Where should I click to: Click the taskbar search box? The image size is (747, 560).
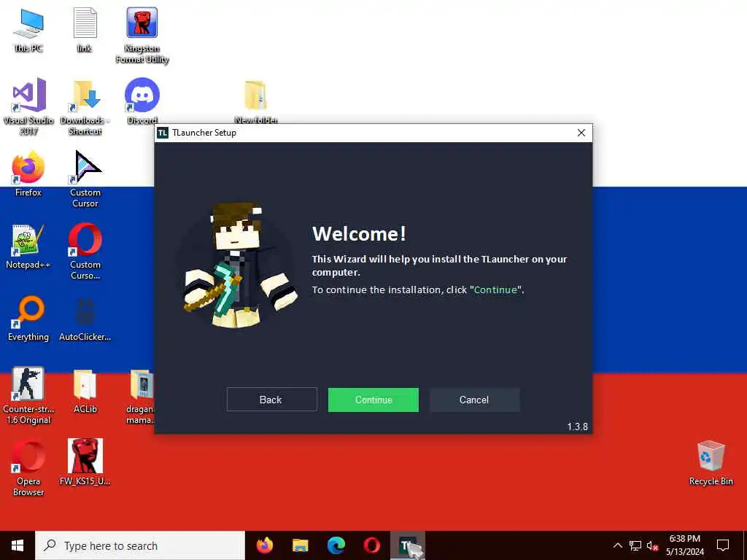(140, 545)
